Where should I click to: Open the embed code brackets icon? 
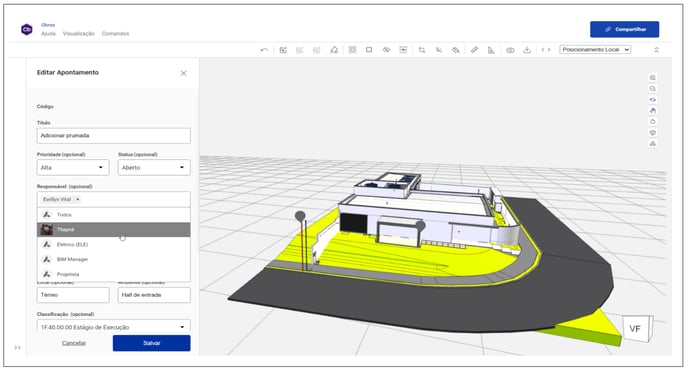pos(545,50)
